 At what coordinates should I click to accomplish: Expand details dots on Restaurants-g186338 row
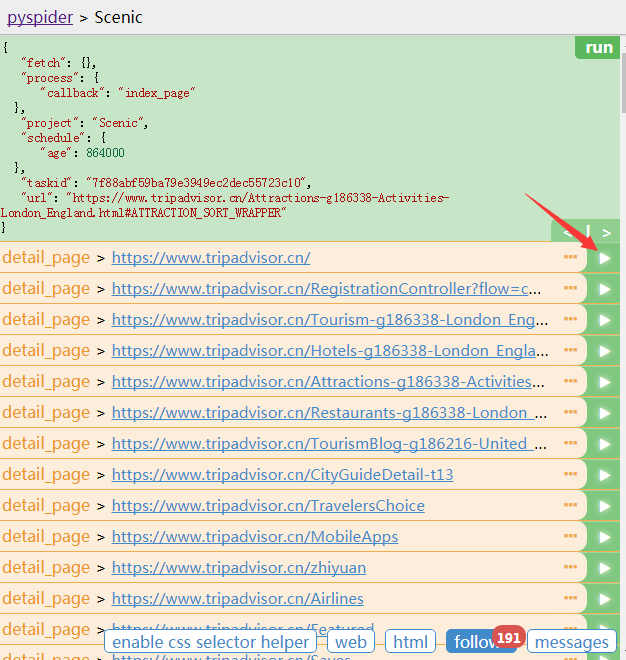pyautogui.click(x=570, y=412)
